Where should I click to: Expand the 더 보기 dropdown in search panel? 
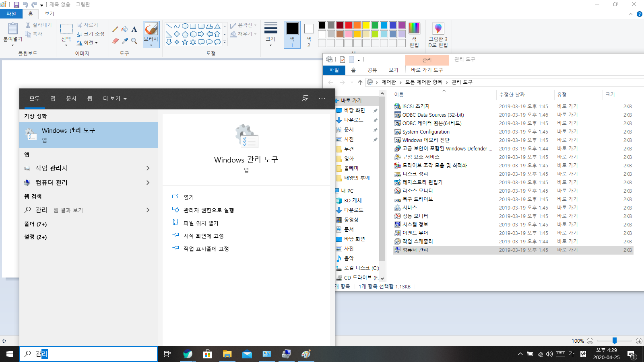115,99
